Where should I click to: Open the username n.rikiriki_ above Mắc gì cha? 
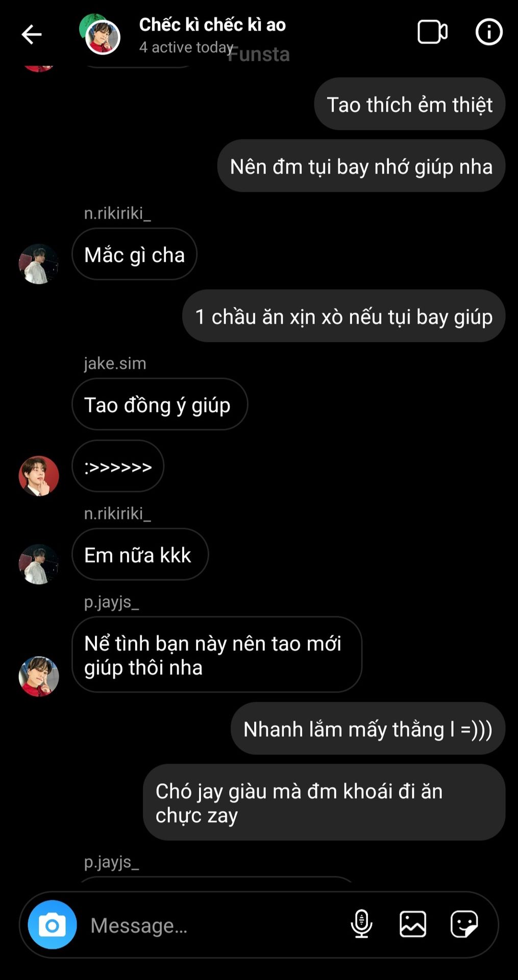[x=117, y=213]
